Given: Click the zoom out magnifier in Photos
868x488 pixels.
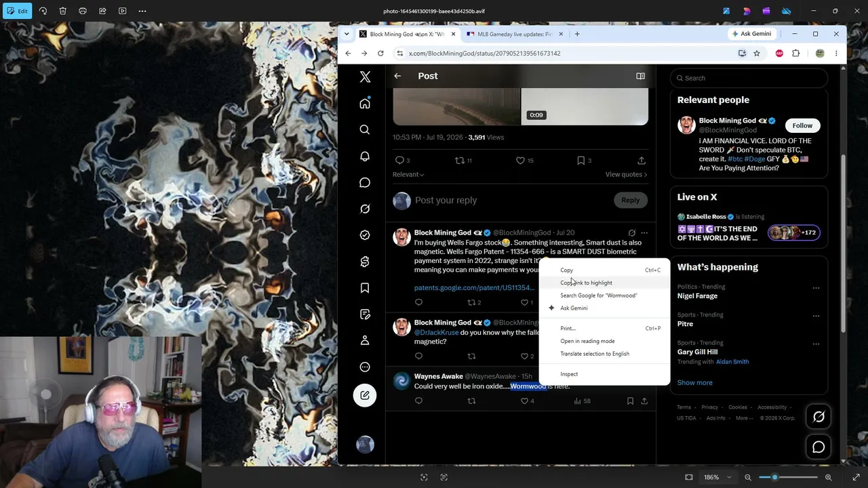Looking at the screenshot, I should tap(748, 477).
